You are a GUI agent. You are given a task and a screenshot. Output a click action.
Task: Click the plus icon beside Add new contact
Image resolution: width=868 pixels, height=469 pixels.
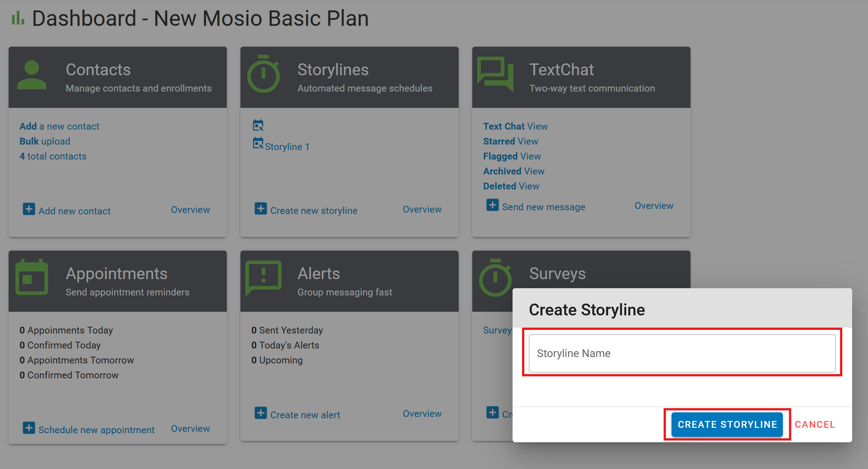click(29, 209)
